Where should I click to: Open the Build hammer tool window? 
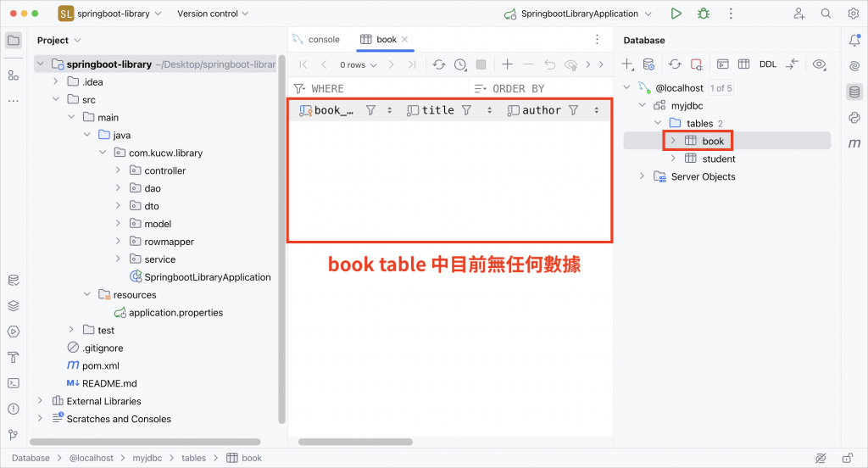[14, 357]
